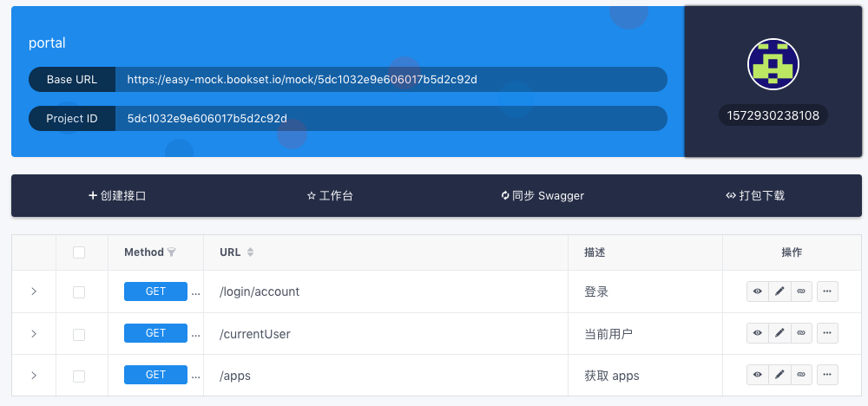Click the Method column header text

(144, 252)
